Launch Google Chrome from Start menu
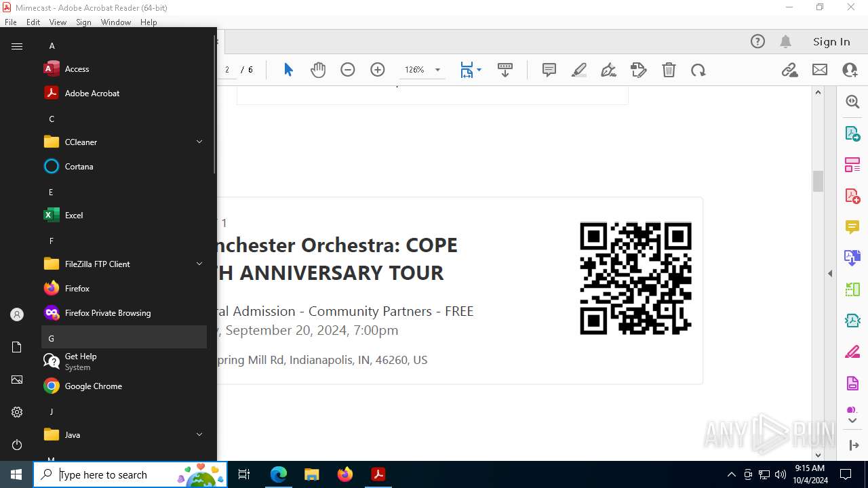Screen dimensions: 868x488 (x=124, y=386)
